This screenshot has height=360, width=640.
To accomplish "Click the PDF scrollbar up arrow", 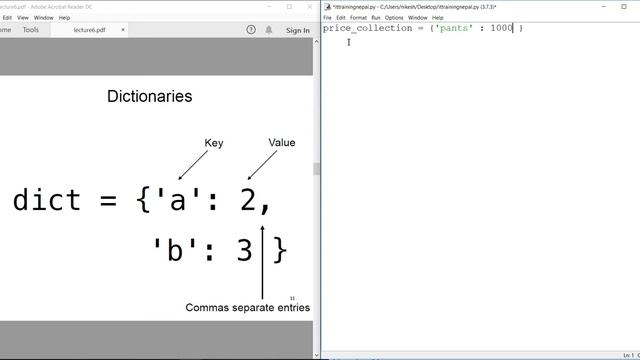I will [316, 42].
